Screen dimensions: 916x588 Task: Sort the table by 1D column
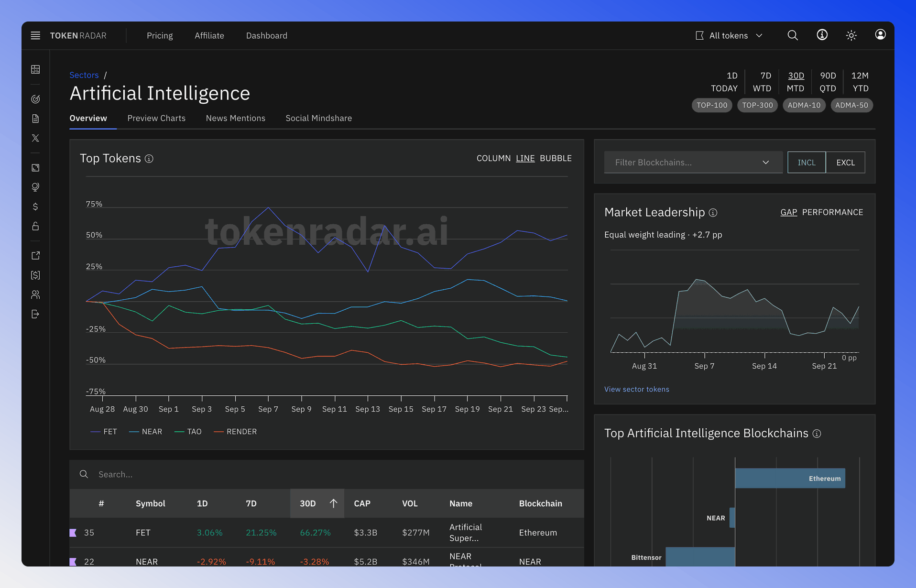pos(202,503)
